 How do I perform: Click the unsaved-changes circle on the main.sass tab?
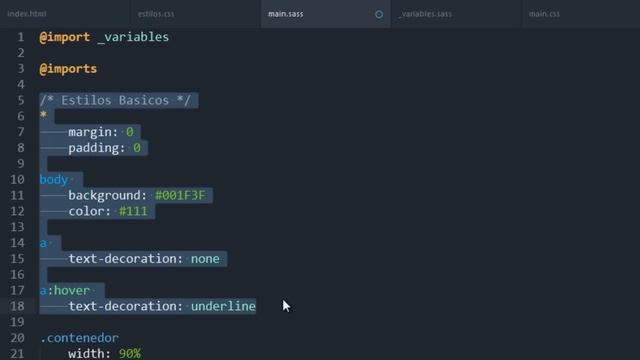point(379,14)
